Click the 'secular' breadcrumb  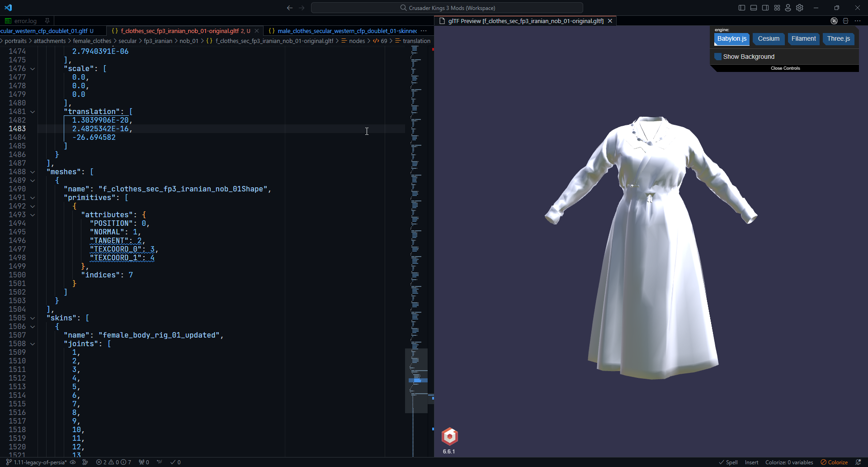click(127, 41)
